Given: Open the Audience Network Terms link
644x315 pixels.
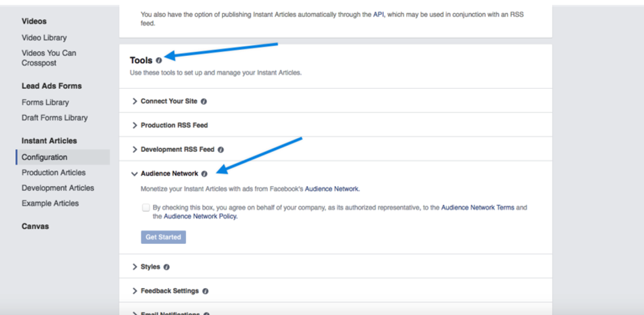Looking at the screenshot, I should (477, 208).
